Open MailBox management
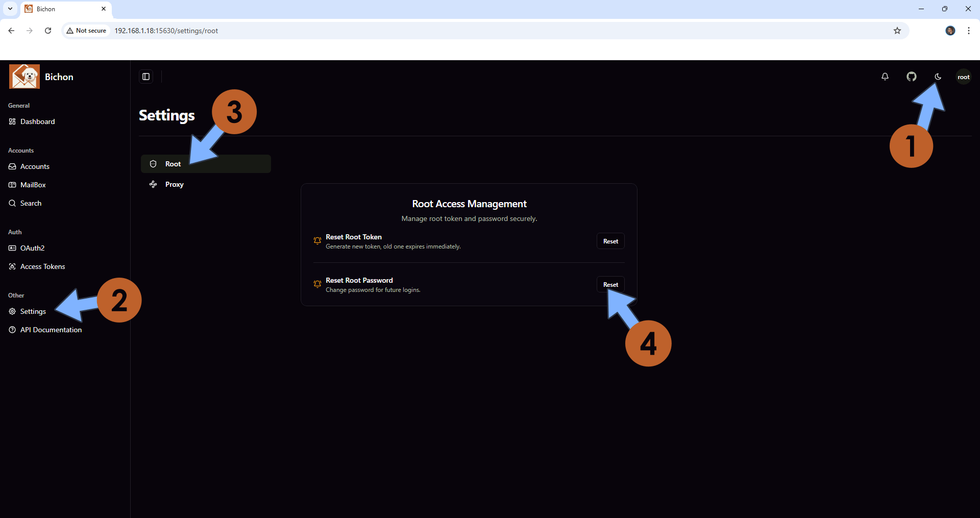The image size is (980, 518). [33, 184]
